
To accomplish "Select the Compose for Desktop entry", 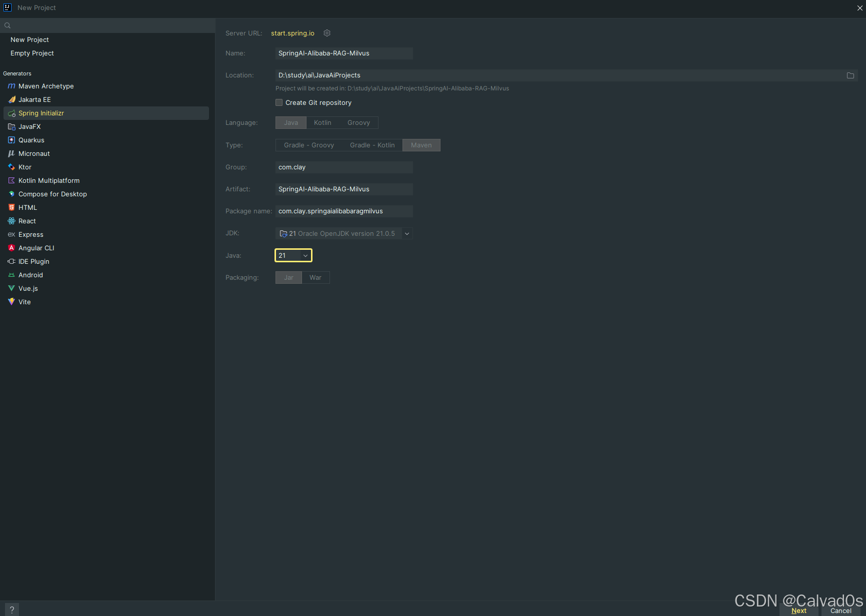I will pyautogui.click(x=106, y=194).
